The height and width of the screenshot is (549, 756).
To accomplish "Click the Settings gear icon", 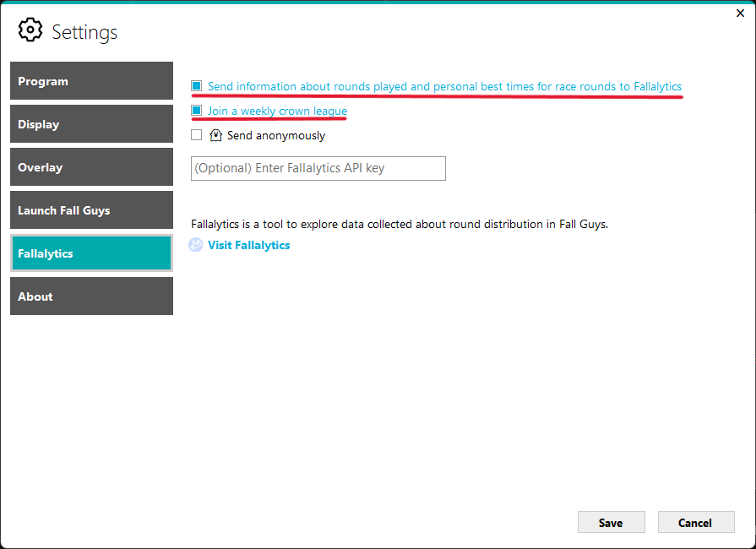I will (x=30, y=30).
